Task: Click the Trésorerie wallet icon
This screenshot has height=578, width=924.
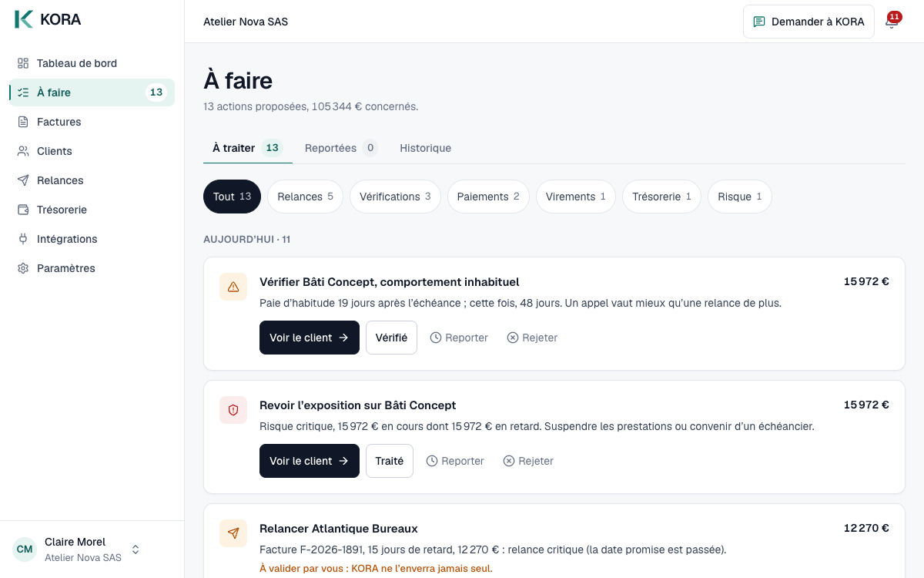Action: pos(23,210)
